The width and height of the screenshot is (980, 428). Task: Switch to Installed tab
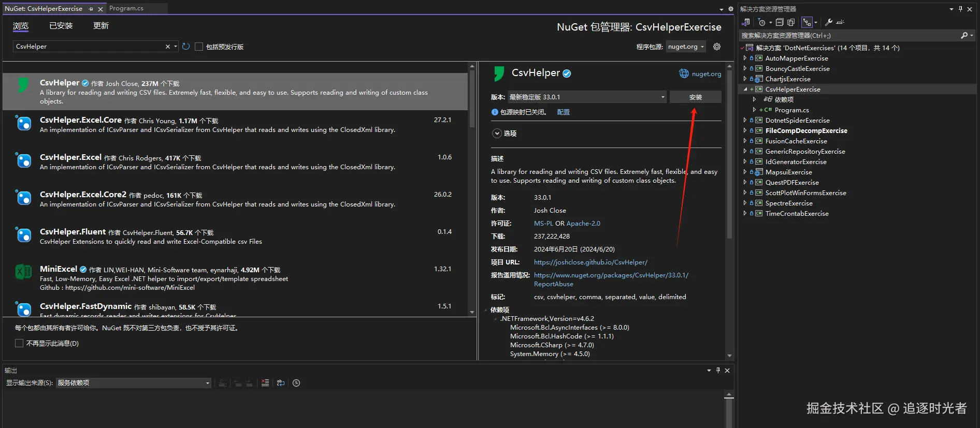click(61, 26)
